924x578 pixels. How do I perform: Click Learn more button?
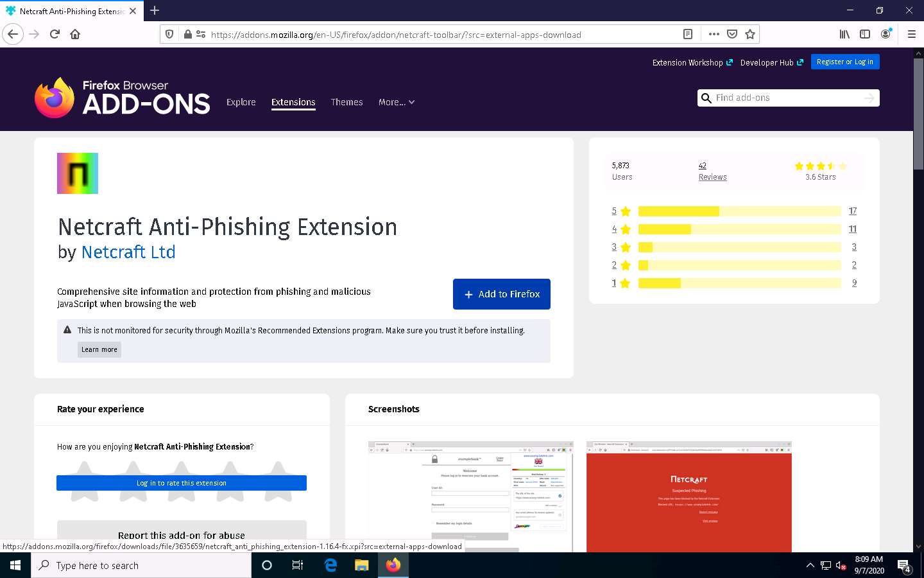[99, 349]
